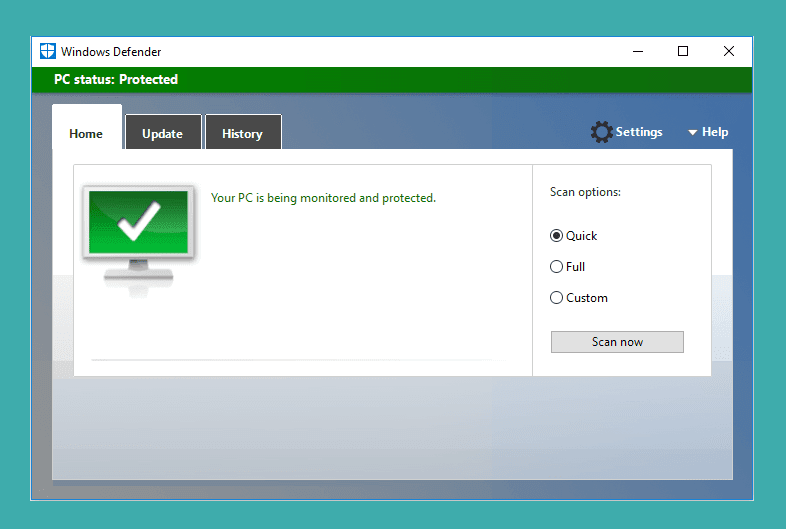Maximize the Windows Defender window
The height and width of the screenshot is (529, 786).
pyautogui.click(x=683, y=51)
